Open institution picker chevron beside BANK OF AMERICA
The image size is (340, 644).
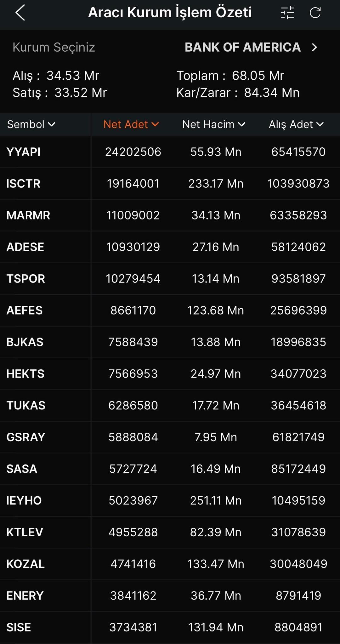click(x=314, y=47)
